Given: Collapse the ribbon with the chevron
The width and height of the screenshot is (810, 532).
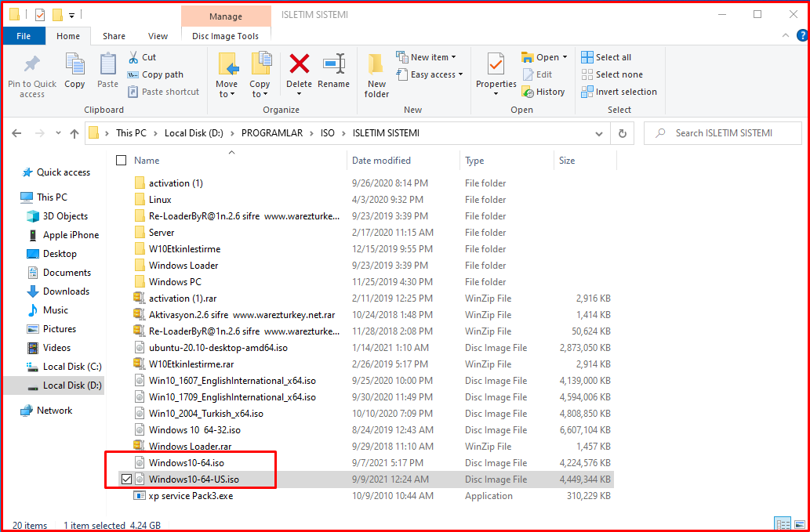Looking at the screenshot, I should (x=785, y=35).
